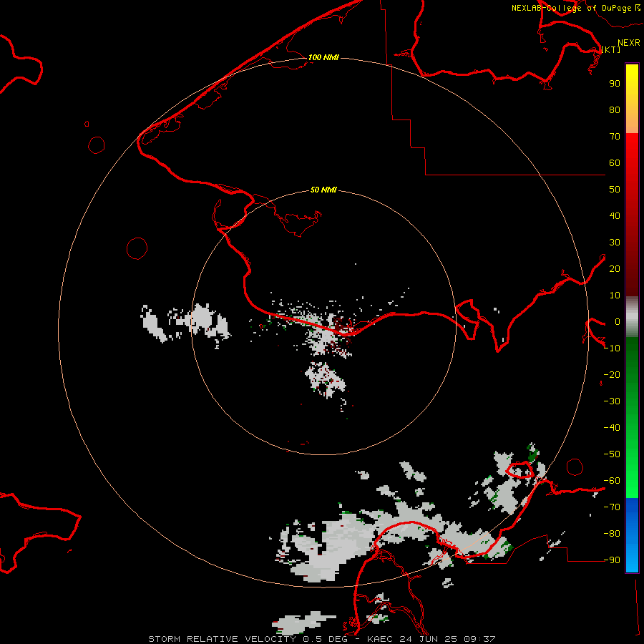This screenshot has width=644, height=644.
Task: Click the 50 value on velocity scale
Action: pyautogui.click(x=615, y=190)
